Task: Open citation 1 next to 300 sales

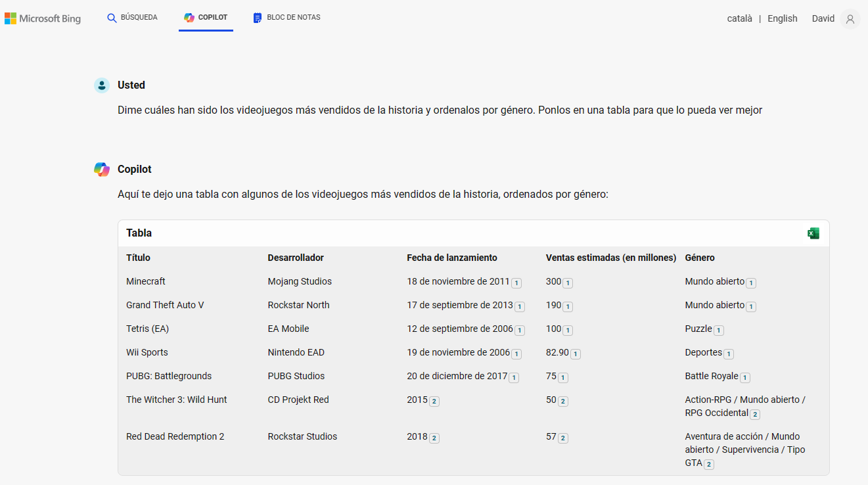Action: click(568, 283)
